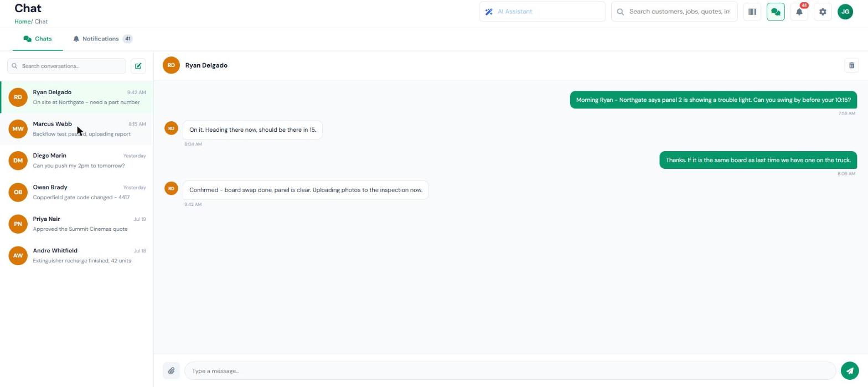
Task: Click the AW avatar for Andre Whitfield
Action: [18, 256]
